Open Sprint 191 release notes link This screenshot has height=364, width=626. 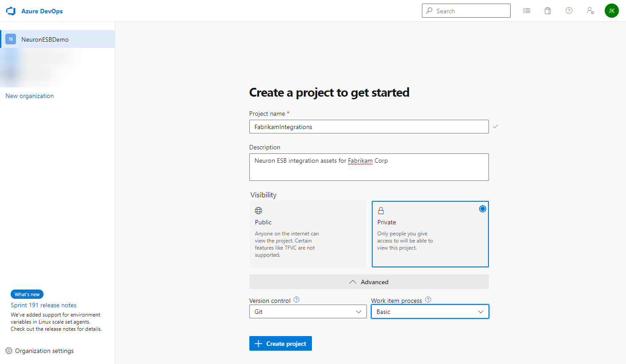coord(43,305)
